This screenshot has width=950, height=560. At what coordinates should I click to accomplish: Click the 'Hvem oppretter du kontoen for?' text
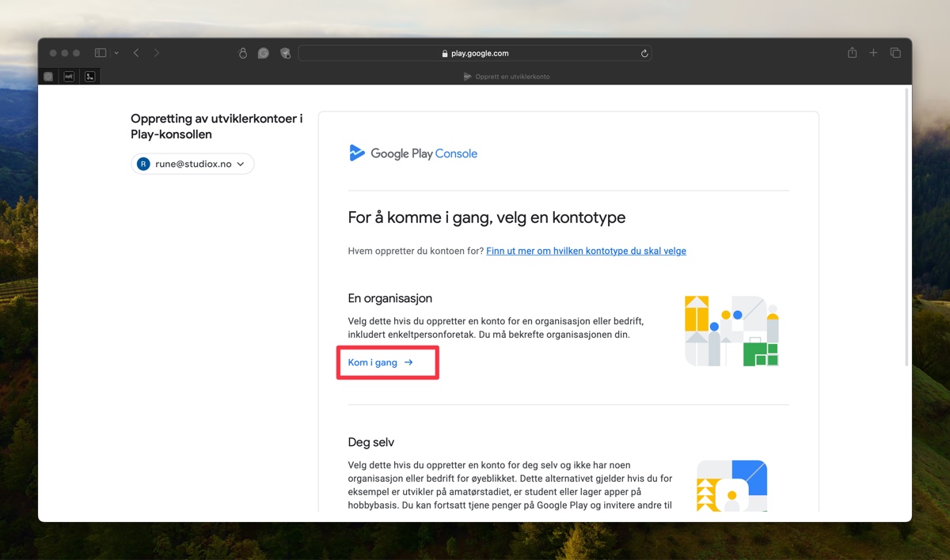coord(416,251)
